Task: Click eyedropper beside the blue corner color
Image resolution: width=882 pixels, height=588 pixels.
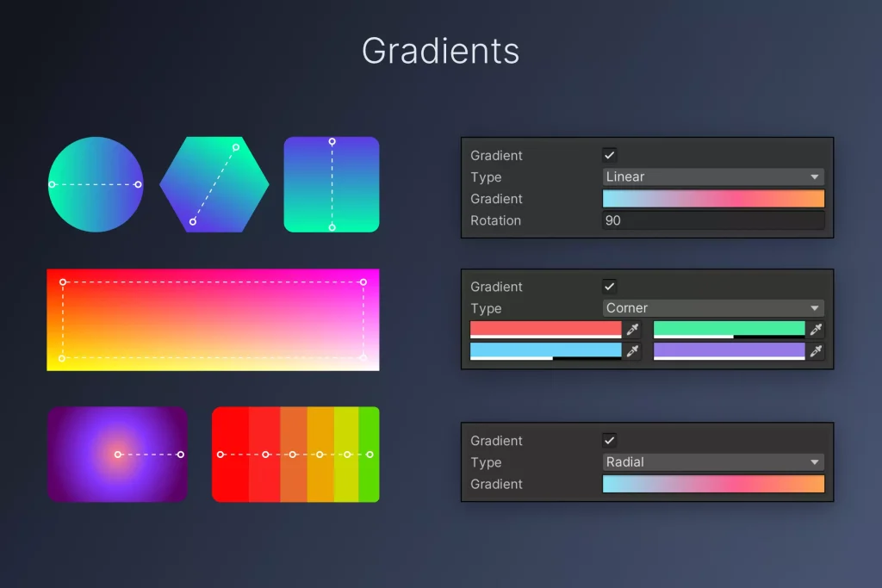Action: click(x=632, y=350)
